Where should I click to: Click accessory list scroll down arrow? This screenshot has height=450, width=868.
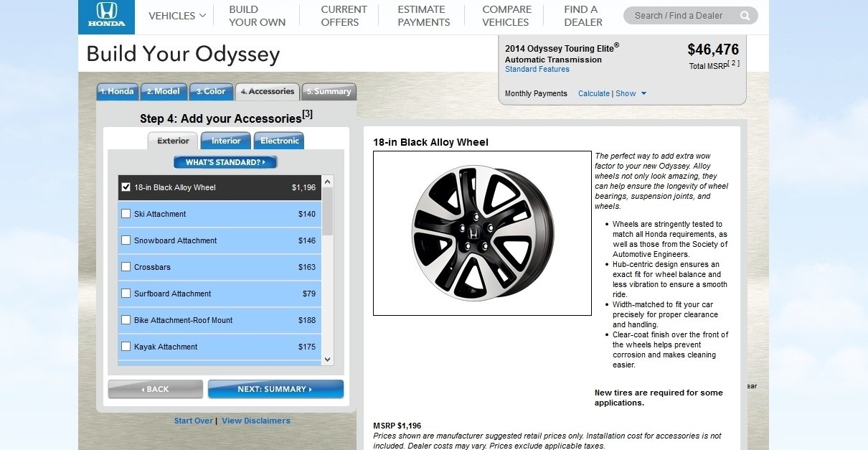[328, 359]
